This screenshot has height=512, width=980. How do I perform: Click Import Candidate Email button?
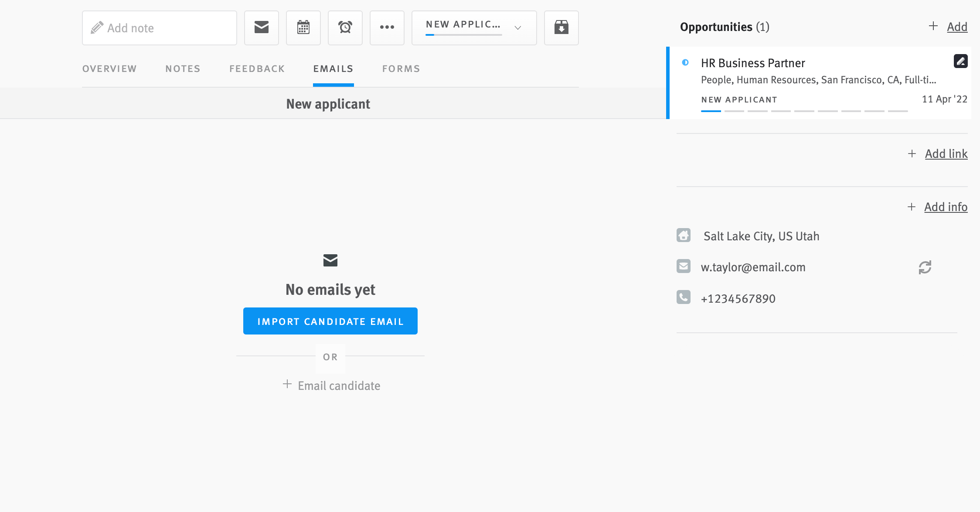tap(330, 321)
